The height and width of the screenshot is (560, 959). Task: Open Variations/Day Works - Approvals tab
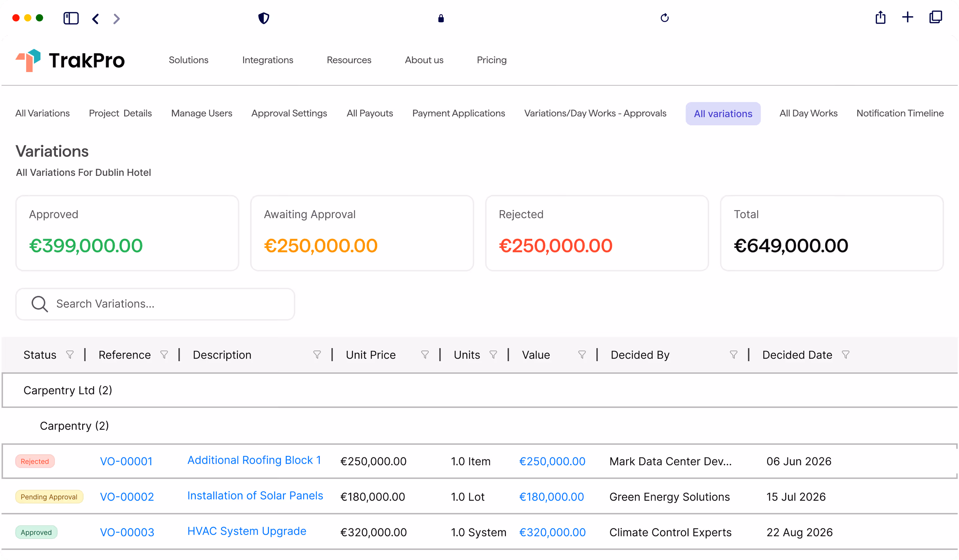point(595,113)
